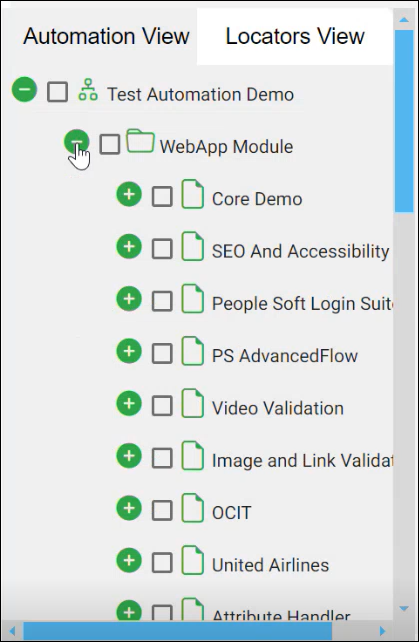Check the Test Automation Demo checkbox
419x642 pixels.
pyautogui.click(x=57, y=92)
